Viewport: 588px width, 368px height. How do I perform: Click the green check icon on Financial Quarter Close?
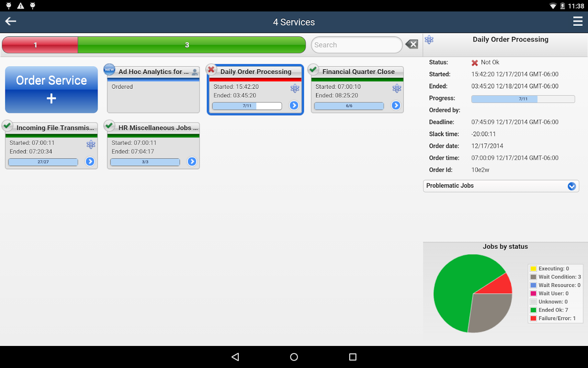(x=313, y=70)
